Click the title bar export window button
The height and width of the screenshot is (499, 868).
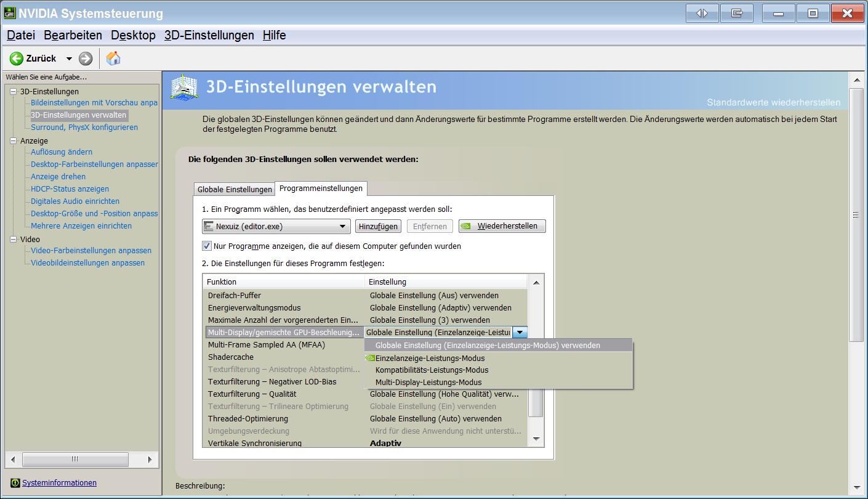tap(737, 12)
